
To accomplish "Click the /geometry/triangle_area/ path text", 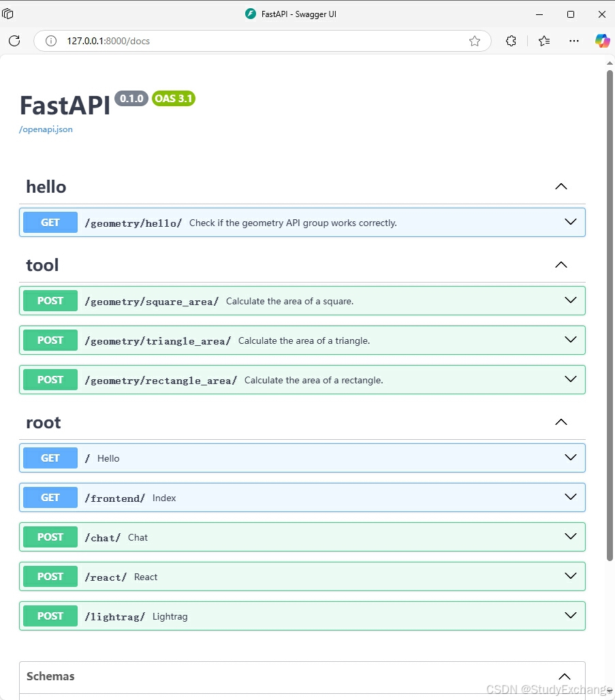I will click(x=157, y=341).
